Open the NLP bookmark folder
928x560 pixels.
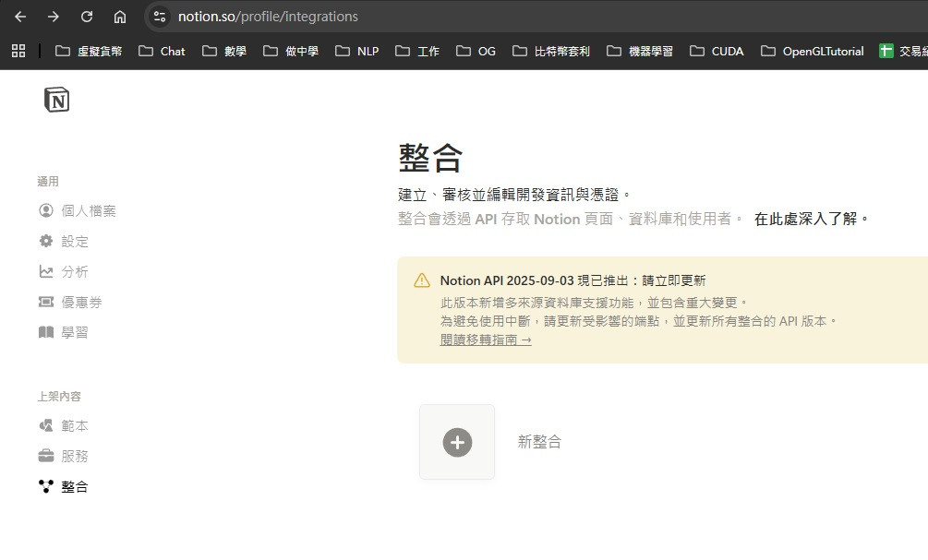pos(356,51)
